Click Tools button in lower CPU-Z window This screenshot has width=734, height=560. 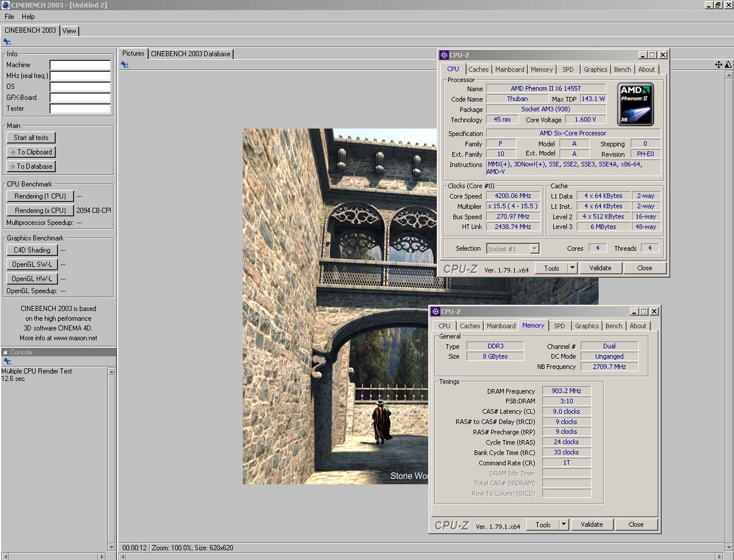click(x=543, y=524)
